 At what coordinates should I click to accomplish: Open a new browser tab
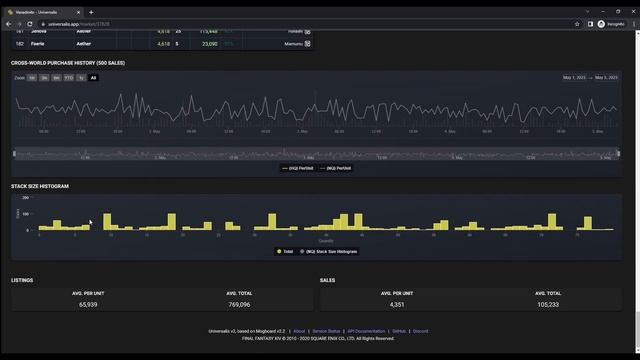click(91, 12)
